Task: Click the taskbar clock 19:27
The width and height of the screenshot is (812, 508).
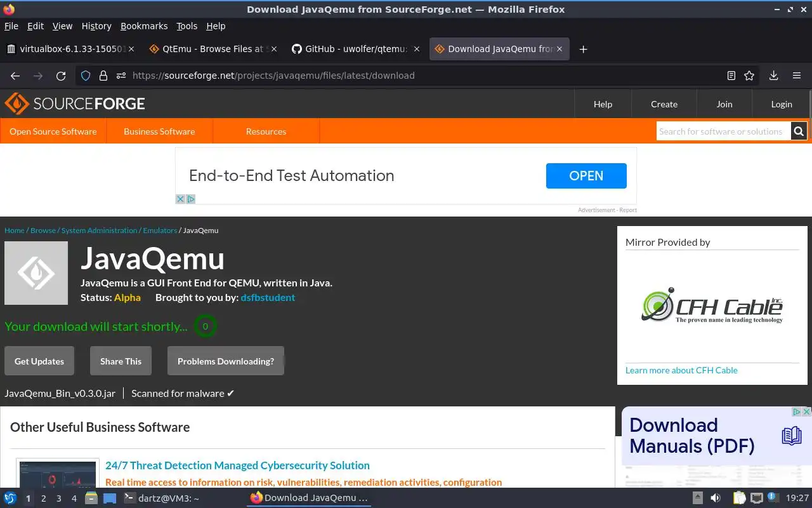Action: point(797,498)
